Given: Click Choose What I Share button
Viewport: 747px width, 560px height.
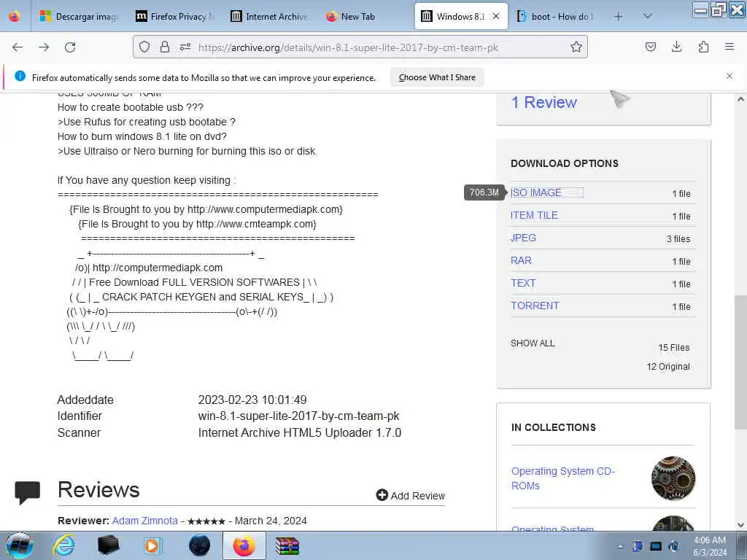Looking at the screenshot, I should [x=437, y=77].
